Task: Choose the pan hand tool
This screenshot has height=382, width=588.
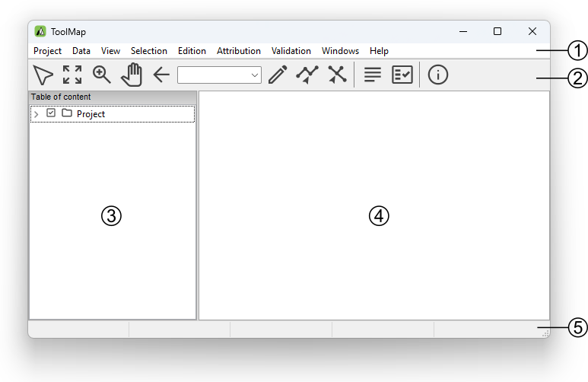Action: (132, 75)
